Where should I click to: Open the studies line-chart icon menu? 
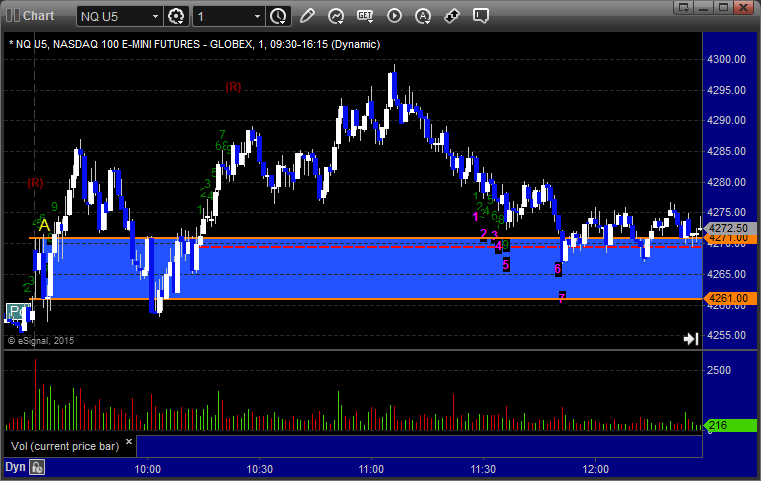(x=336, y=16)
